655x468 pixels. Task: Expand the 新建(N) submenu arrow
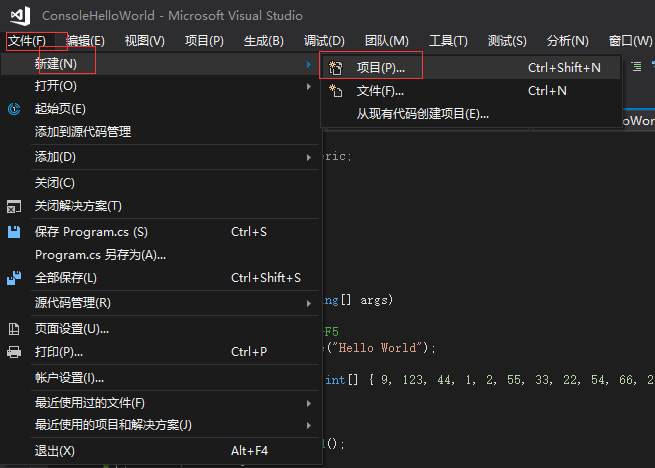309,64
